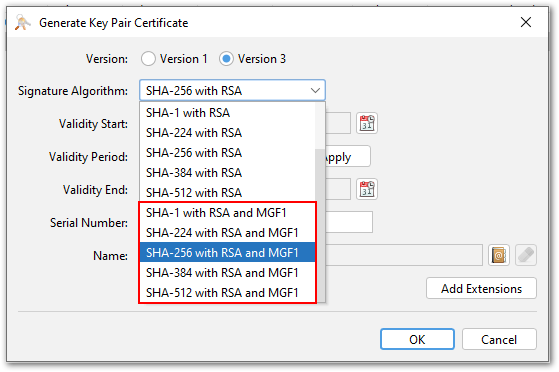
Task: Choose SHA-224 with RSA option
Action: tap(227, 133)
